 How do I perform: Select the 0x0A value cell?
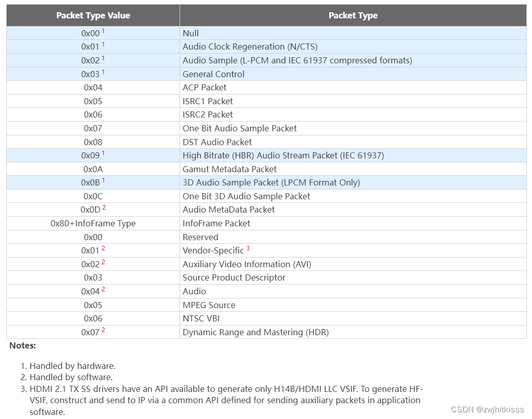93,169
